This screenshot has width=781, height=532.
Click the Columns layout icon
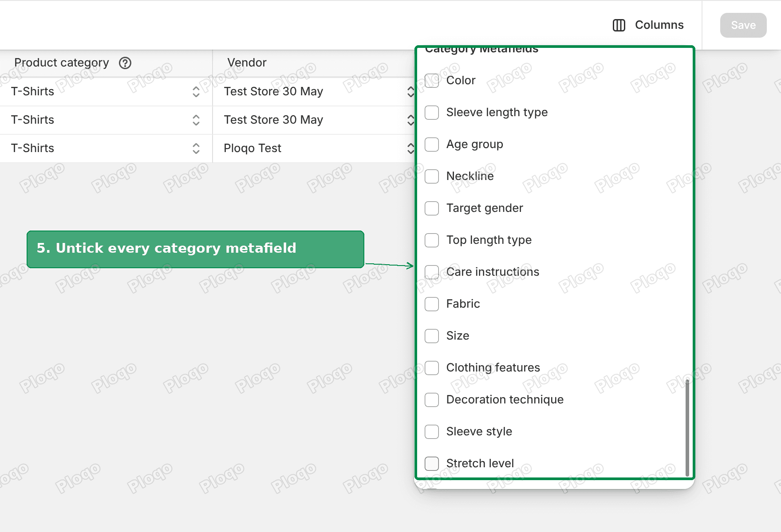(619, 25)
